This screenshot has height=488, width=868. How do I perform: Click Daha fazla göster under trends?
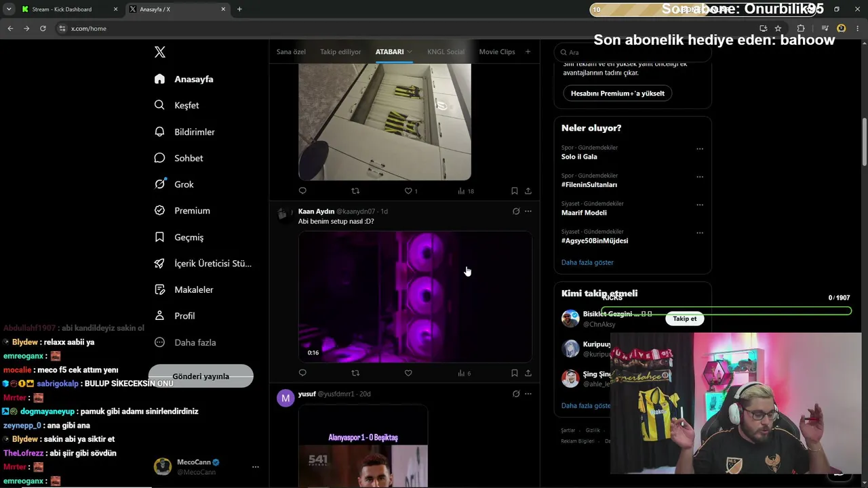point(587,262)
